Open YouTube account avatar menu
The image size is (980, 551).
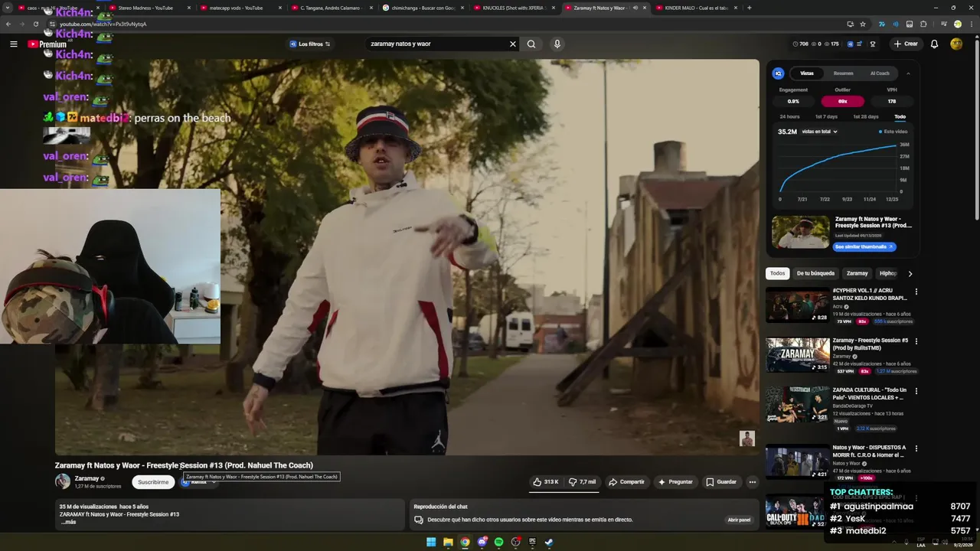[x=956, y=44]
